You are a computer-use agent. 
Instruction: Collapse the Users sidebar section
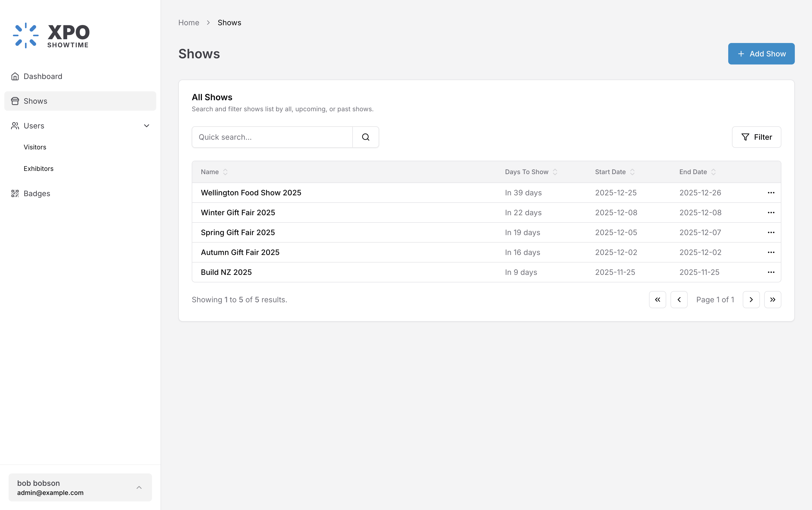(x=146, y=126)
